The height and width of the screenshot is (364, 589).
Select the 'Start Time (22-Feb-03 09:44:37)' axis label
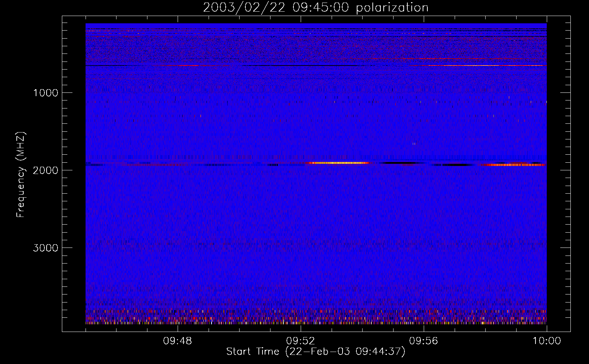(316, 352)
